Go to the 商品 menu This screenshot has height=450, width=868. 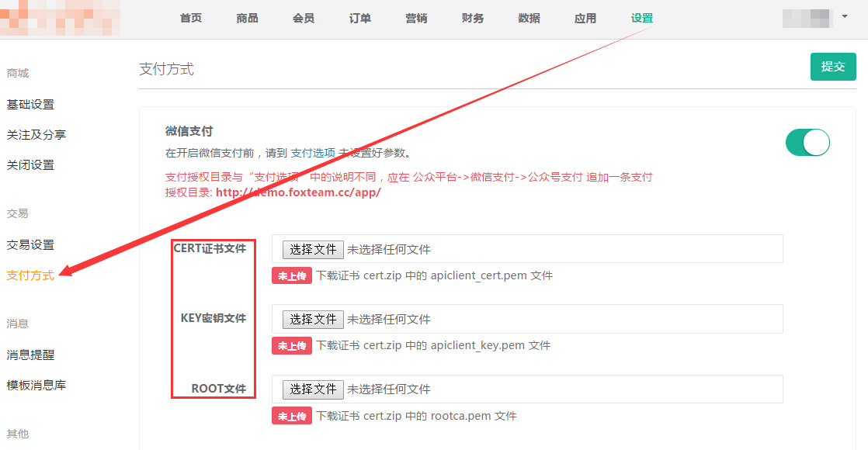(247, 18)
